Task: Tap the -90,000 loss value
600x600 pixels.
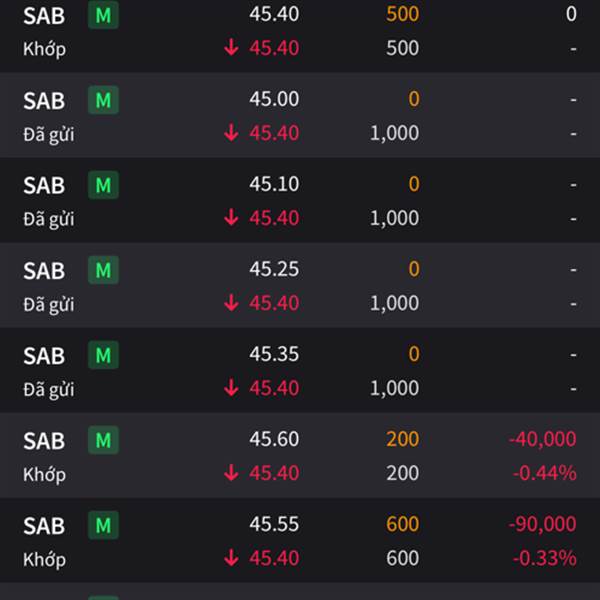Action: coord(543,524)
